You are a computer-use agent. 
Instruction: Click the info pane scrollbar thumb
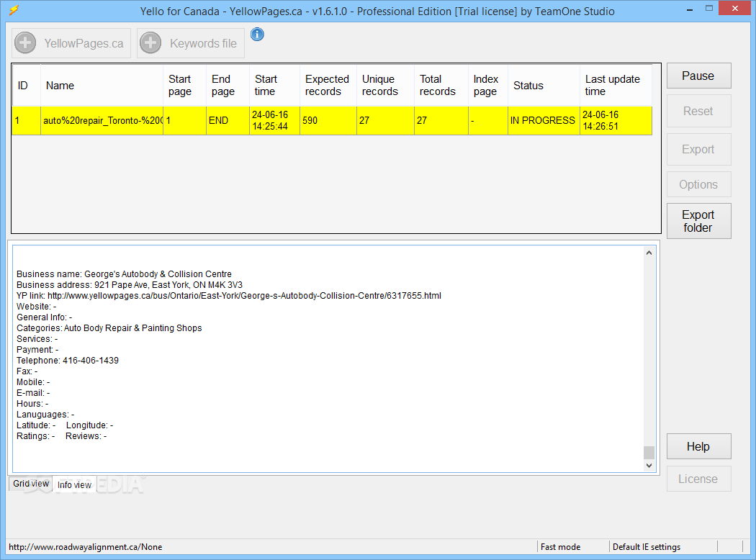[x=649, y=453]
